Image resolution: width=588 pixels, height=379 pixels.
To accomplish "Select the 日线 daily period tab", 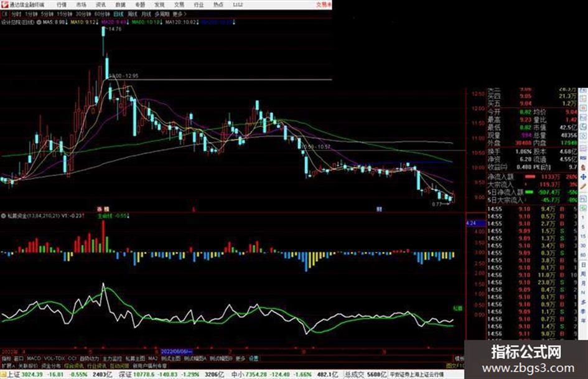I will 118,14.
